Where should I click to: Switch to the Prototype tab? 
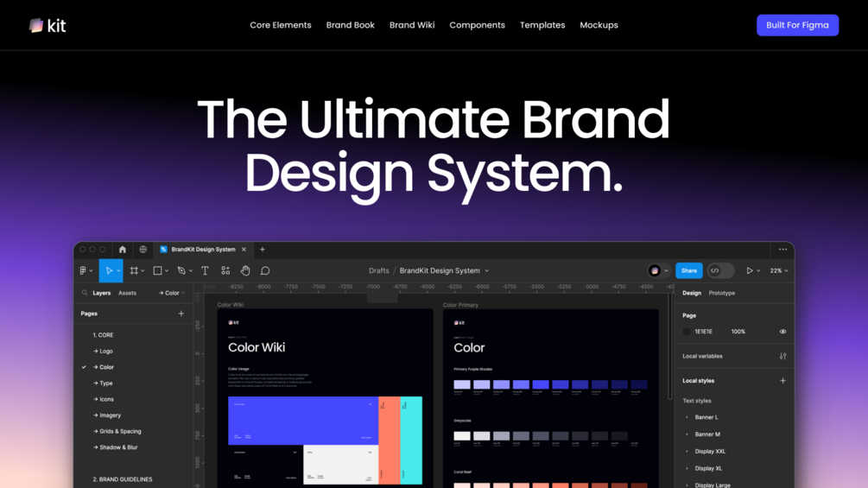click(x=722, y=293)
